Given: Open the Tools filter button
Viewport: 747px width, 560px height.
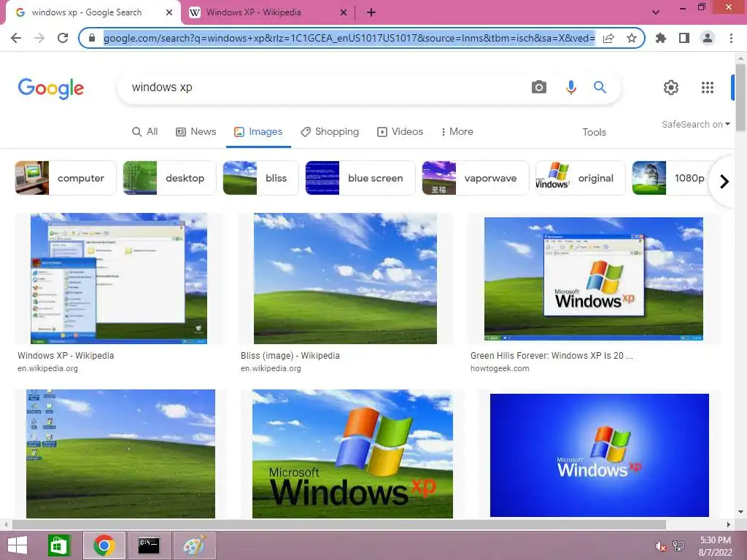Looking at the screenshot, I should tap(594, 132).
